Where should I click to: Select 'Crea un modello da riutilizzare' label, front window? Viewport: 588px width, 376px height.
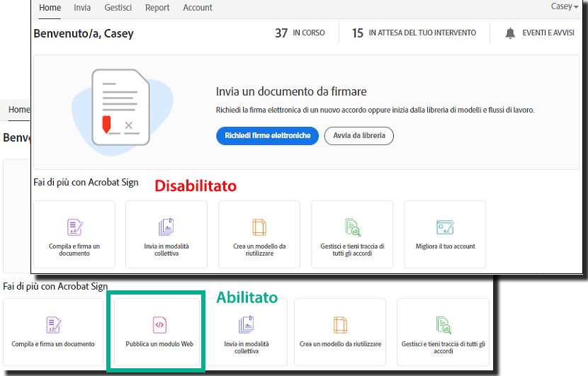(x=259, y=250)
